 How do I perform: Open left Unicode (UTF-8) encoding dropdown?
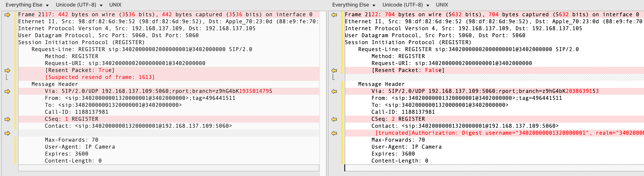(x=79, y=5)
